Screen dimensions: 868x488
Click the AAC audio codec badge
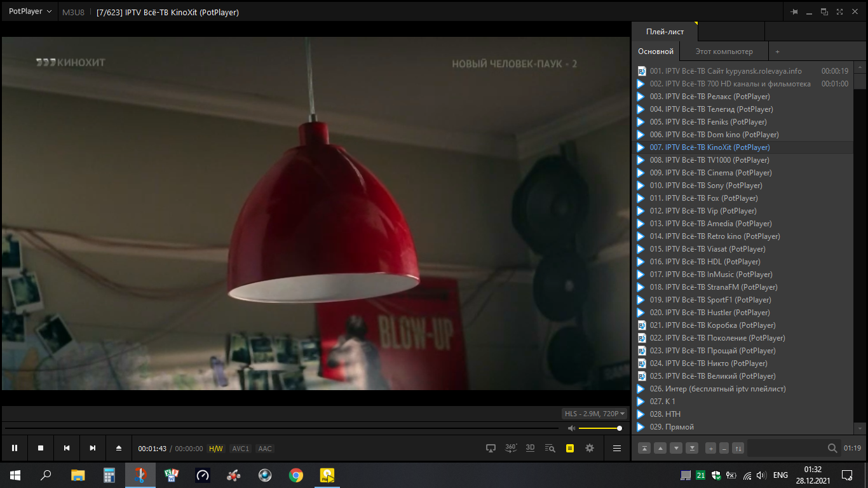pos(265,449)
